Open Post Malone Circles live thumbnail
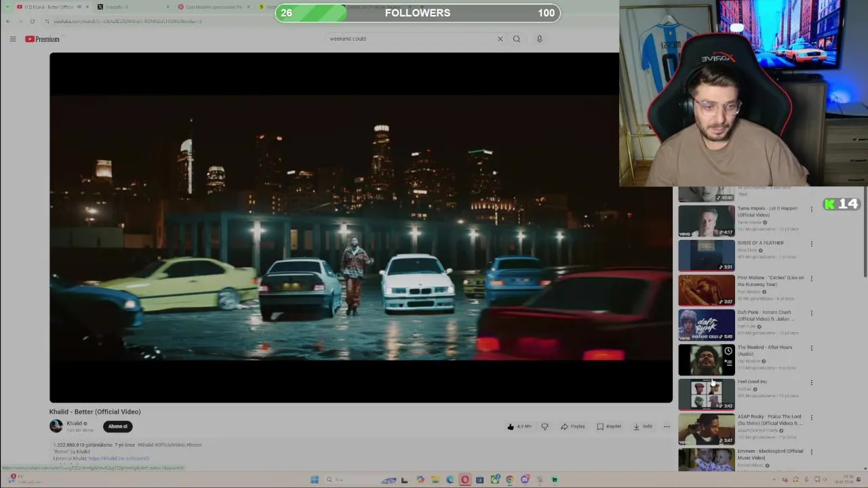 [707, 289]
